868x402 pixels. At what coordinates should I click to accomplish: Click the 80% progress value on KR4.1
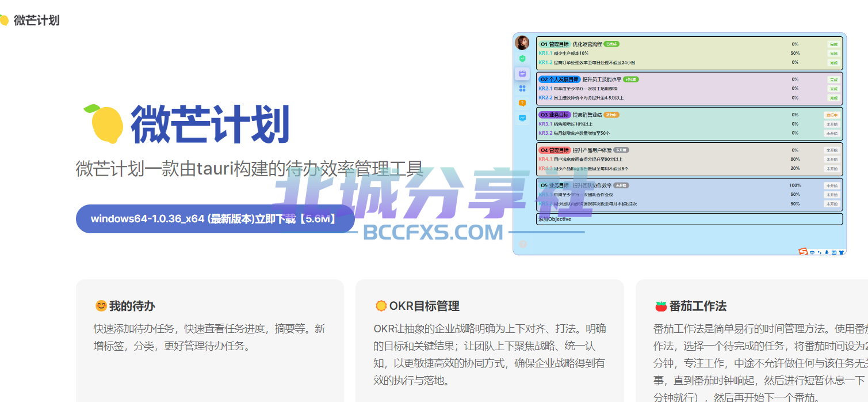click(795, 159)
